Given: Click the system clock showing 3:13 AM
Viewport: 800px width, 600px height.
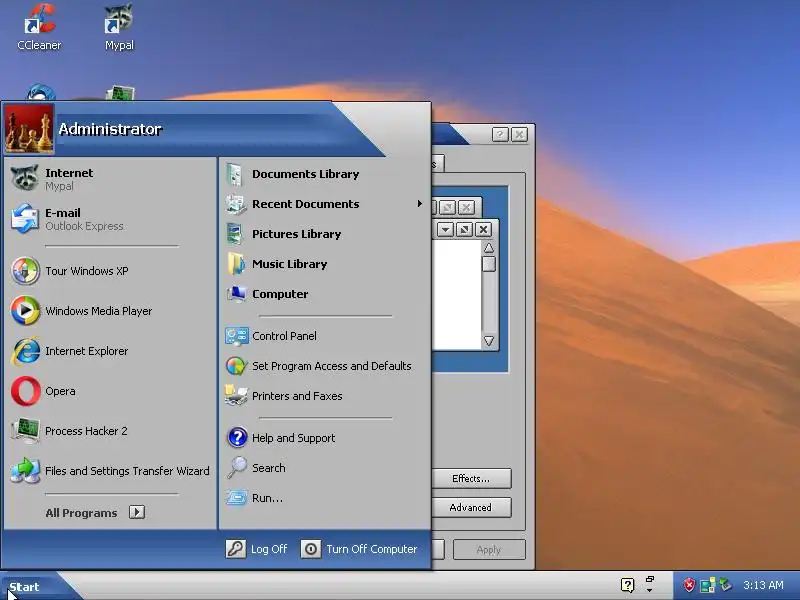Looking at the screenshot, I should click(763, 585).
